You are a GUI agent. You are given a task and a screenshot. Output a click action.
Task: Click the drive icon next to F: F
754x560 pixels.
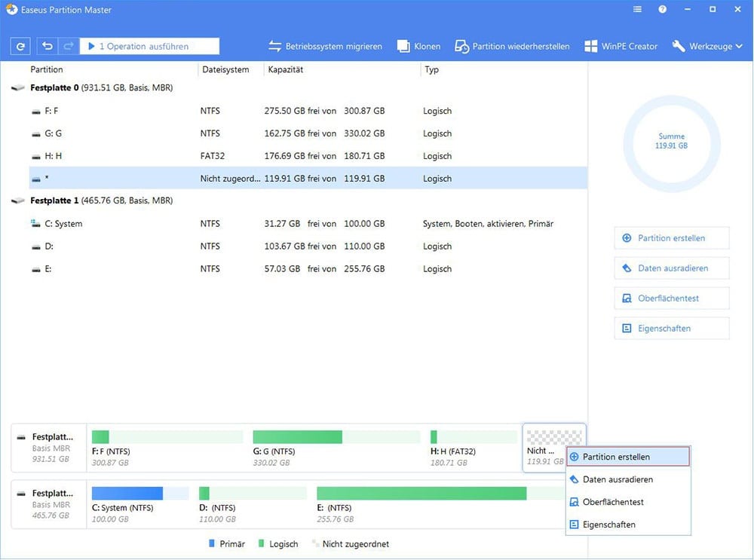(36, 112)
